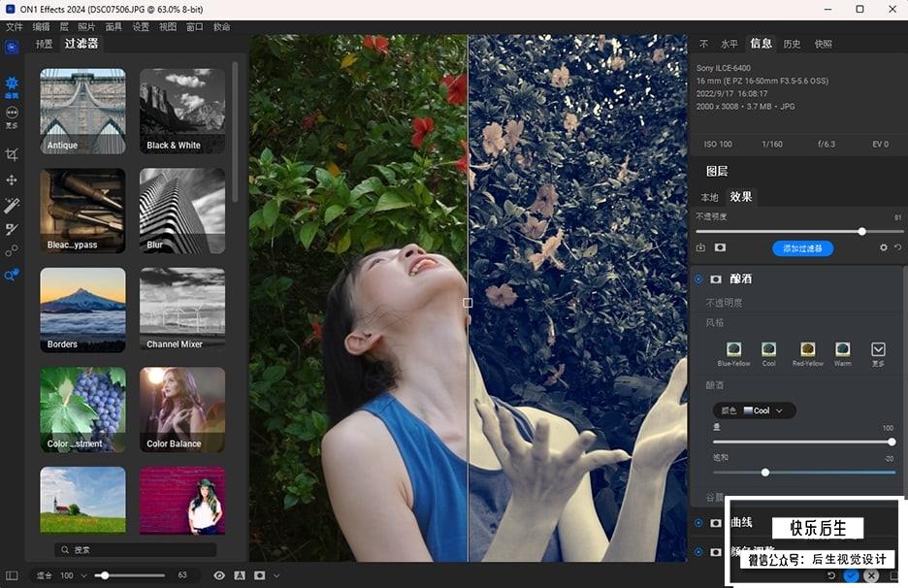Choose the Antique filter thumbnail
The image size is (908, 588).
click(x=82, y=112)
